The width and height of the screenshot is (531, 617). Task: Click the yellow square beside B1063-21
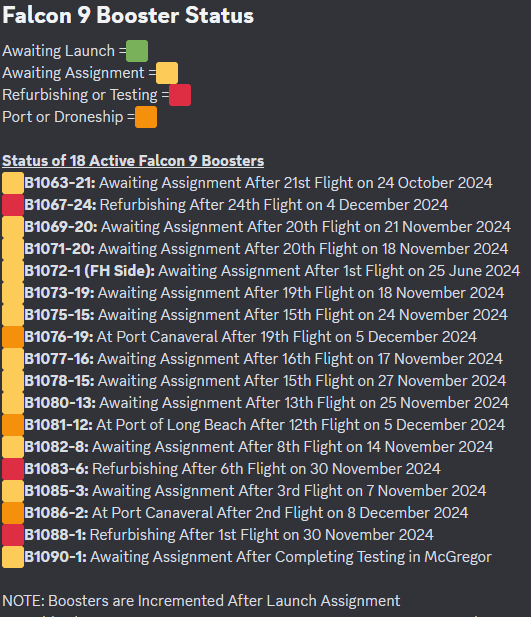(x=13, y=183)
